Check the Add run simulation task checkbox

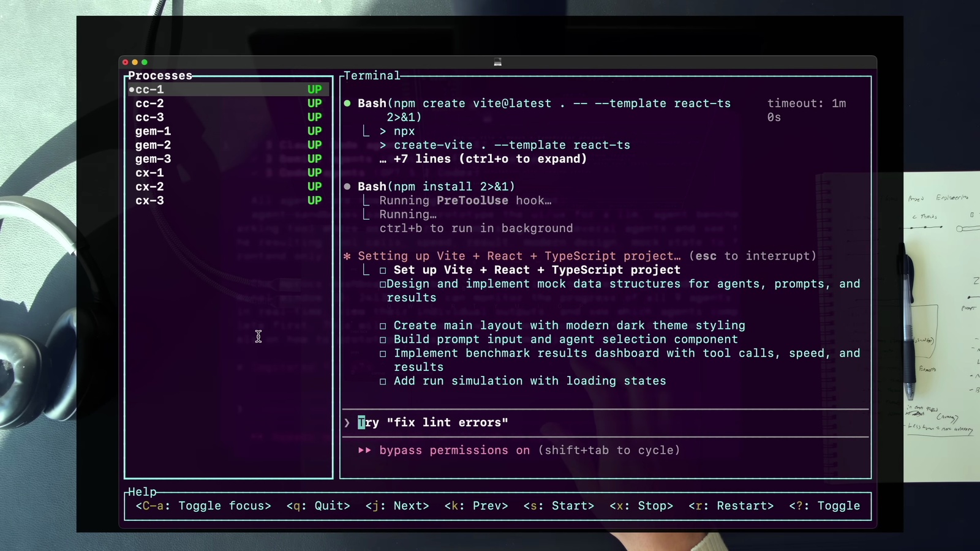[383, 381]
